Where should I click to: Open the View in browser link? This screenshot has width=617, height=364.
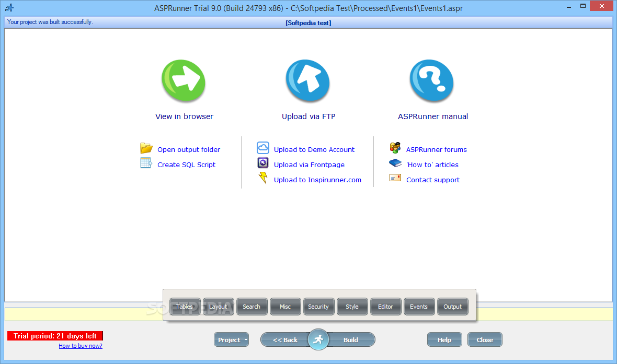pyautogui.click(x=184, y=116)
